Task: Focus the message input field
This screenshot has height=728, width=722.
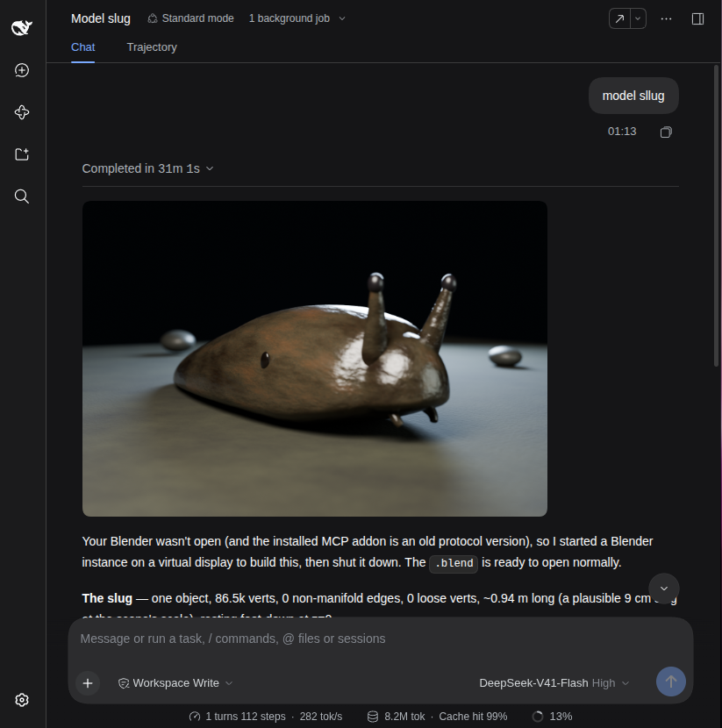Action: (x=381, y=639)
